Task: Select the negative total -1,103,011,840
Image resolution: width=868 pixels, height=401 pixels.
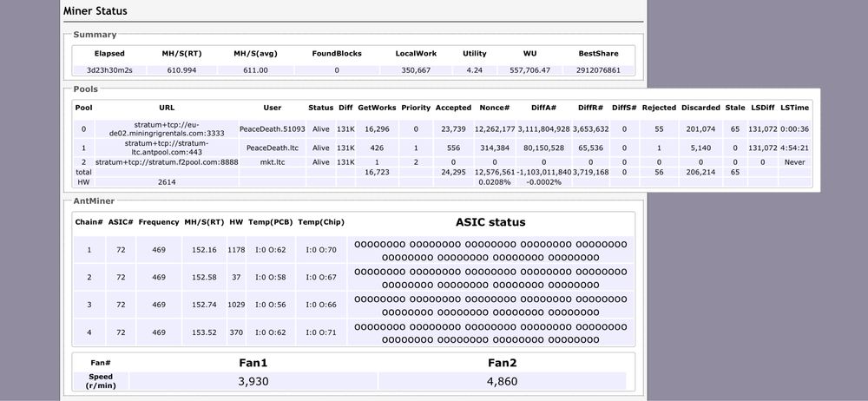Action: (543, 173)
